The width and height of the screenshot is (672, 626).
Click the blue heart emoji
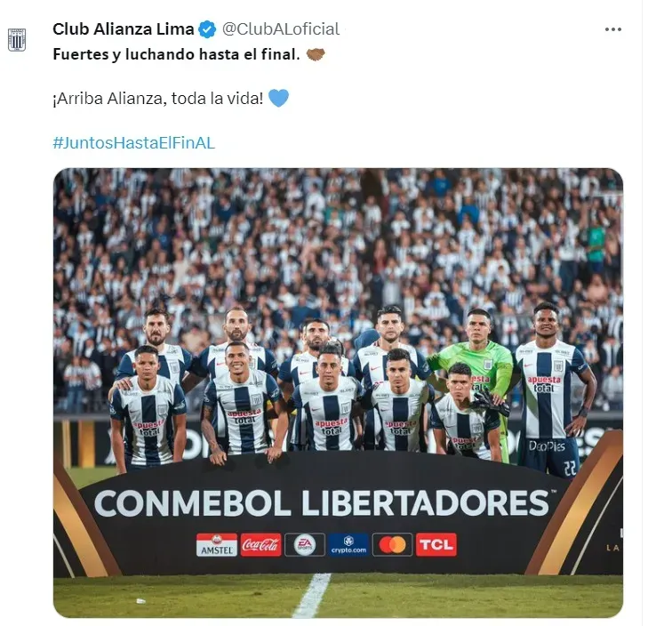[278, 98]
